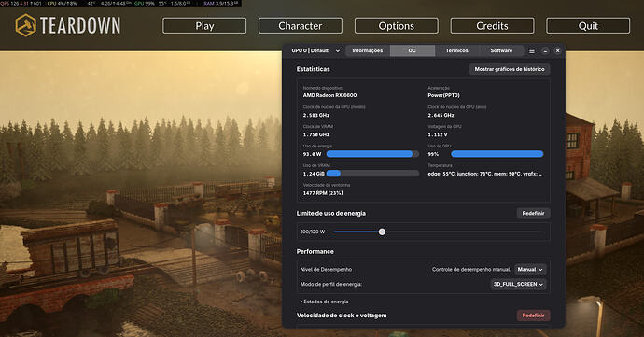
Task: Click the 1477 RPM (23%) fan speed
Action: tap(323, 193)
